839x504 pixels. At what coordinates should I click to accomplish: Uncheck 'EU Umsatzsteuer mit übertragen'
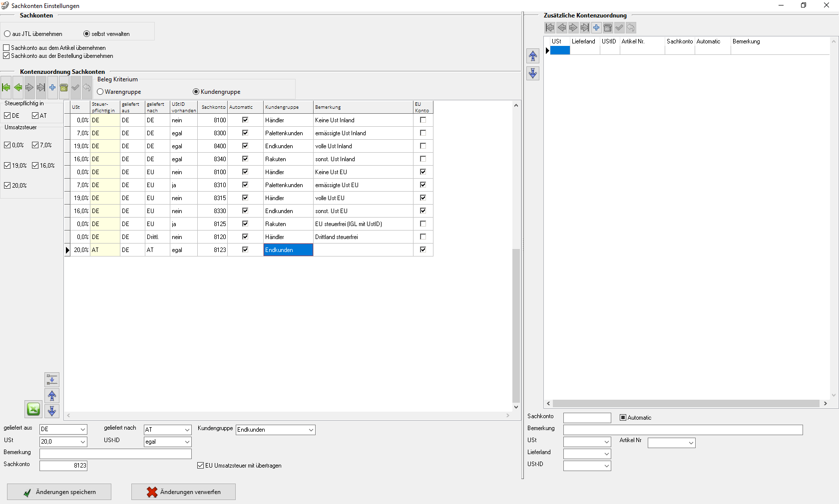[x=201, y=466]
